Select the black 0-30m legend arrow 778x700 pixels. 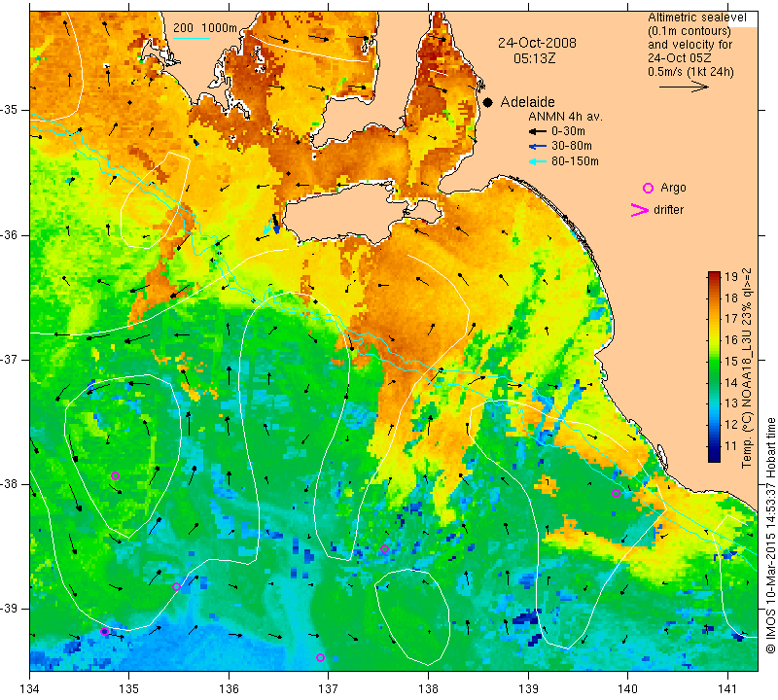tap(538, 131)
